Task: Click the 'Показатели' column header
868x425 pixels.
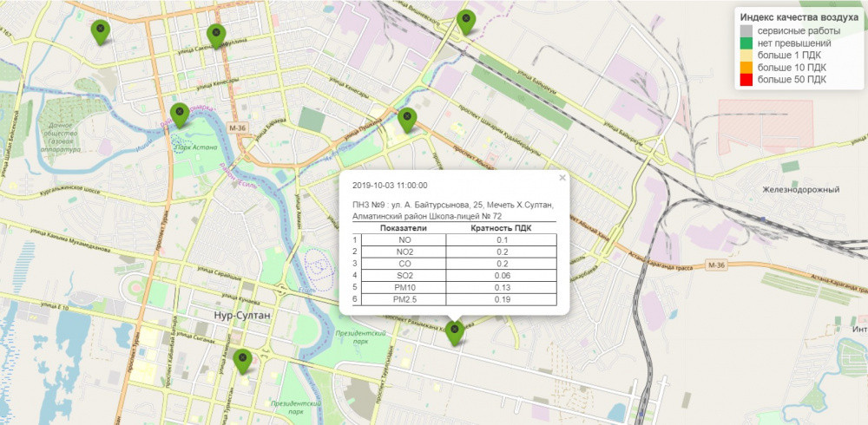Action: (x=404, y=228)
